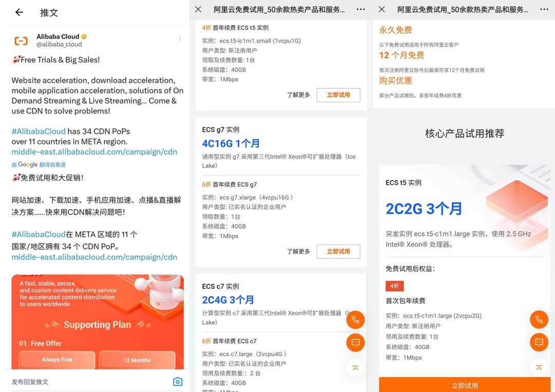Open the CDN Supporting Plan banner image
This screenshot has width=555, height=392.
[x=98, y=322]
